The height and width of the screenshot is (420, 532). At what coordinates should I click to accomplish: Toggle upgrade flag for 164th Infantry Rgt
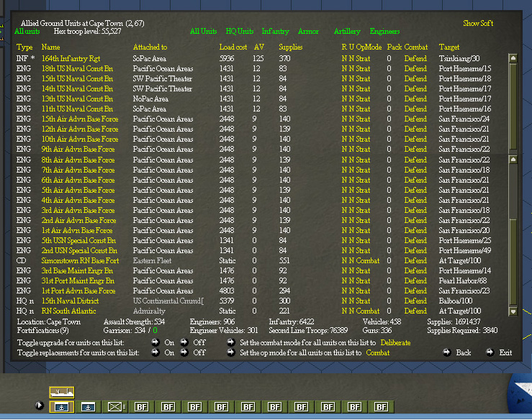point(351,59)
